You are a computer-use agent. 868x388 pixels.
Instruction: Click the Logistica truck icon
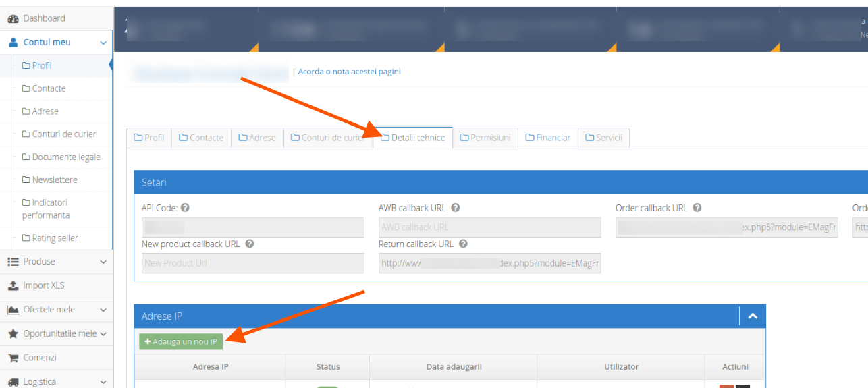(x=13, y=382)
